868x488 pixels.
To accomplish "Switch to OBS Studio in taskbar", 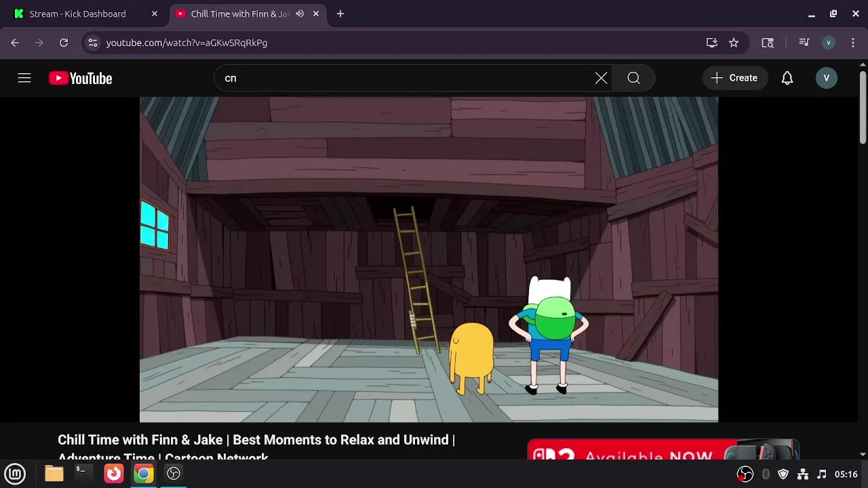I will coord(174,473).
